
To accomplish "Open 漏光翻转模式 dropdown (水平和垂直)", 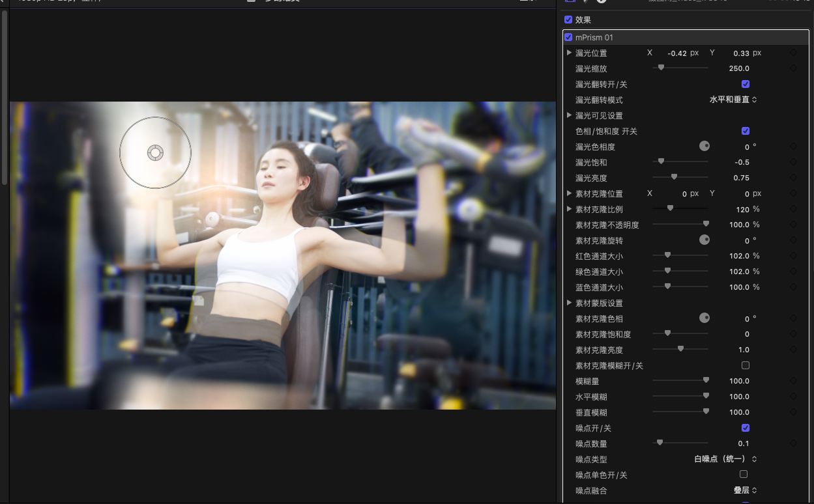I will click(733, 100).
